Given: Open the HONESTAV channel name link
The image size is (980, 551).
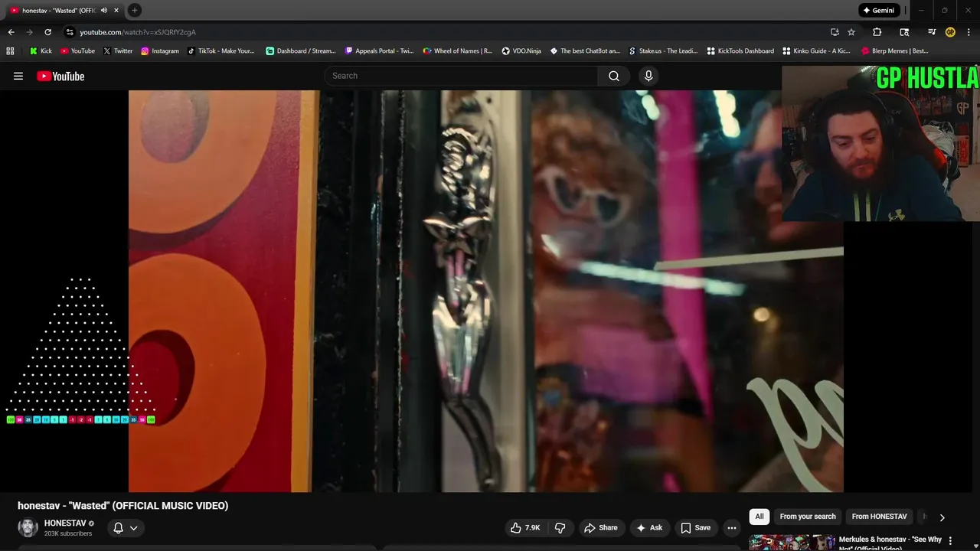Looking at the screenshot, I should tap(65, 523).
